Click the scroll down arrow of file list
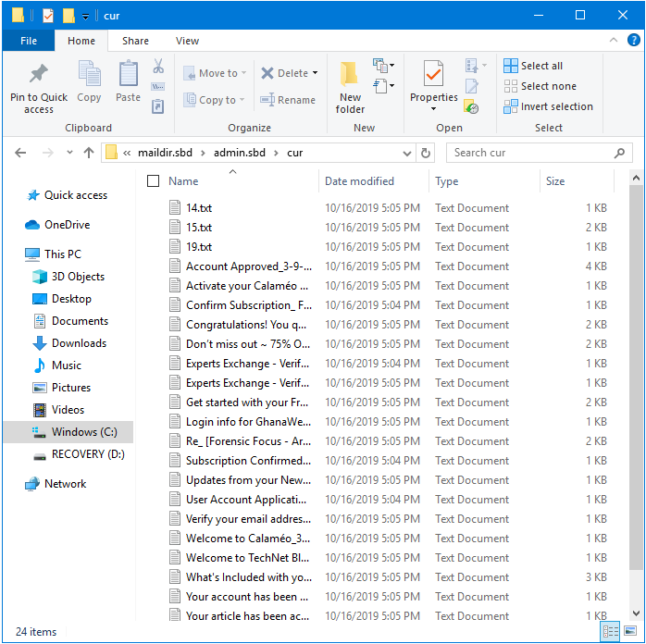The width and height of the screenshot is (646, 644). [x=636, y=613]
